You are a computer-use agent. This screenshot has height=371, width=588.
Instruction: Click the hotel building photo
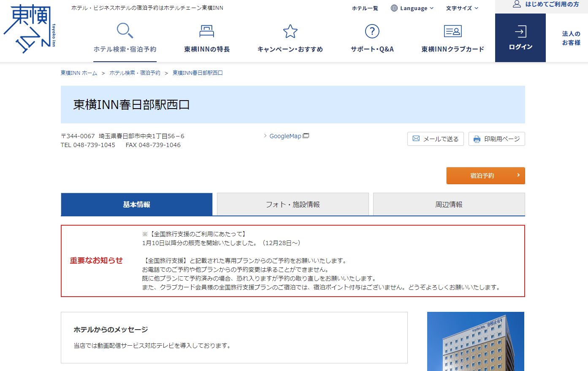[476, 341]
